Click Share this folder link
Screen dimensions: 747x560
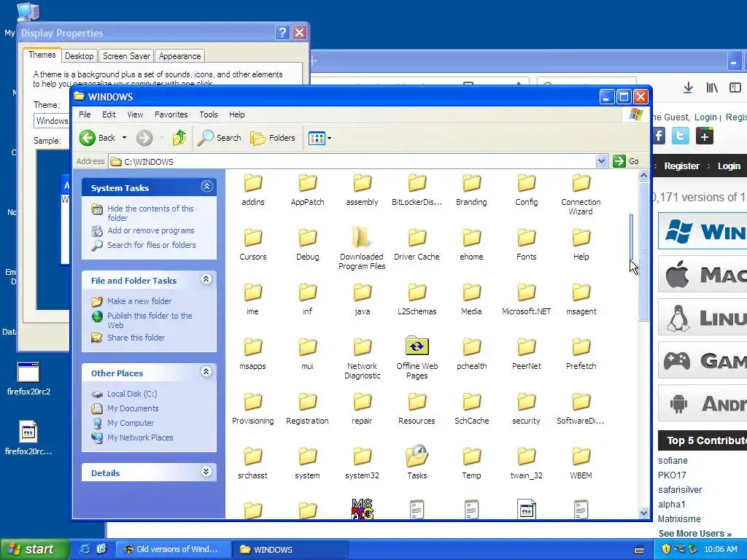(x=136, y=338)
